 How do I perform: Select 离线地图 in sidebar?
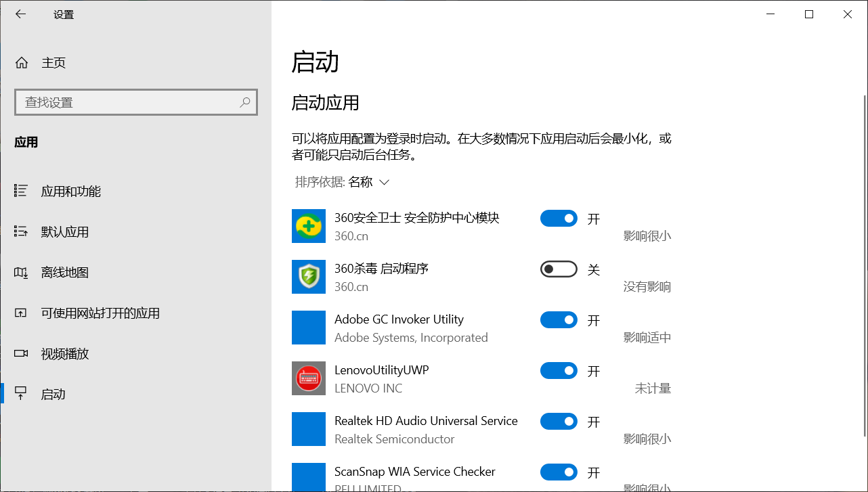coord(135,273)
